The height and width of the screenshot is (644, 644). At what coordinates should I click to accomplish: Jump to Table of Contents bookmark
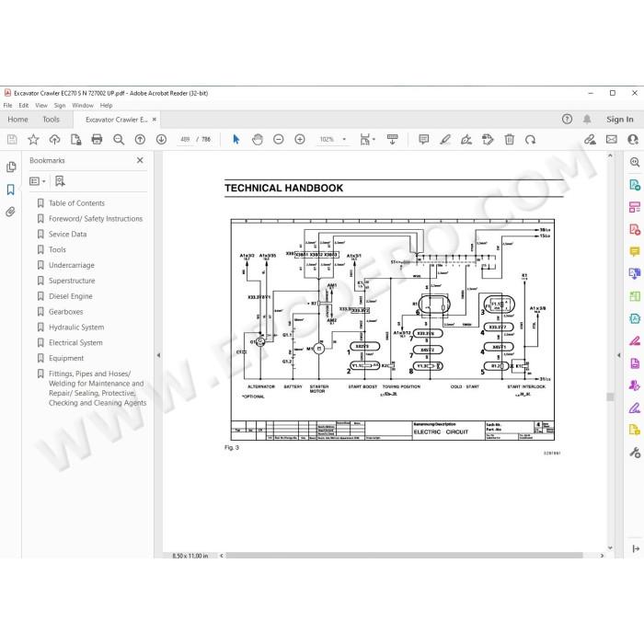(x=76, y=203)
